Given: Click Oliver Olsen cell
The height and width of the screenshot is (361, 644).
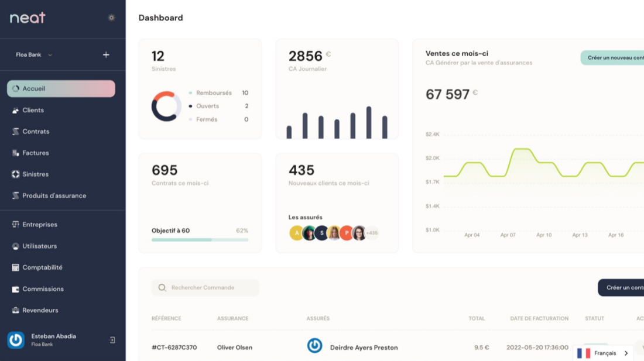Looking at the screenshot, I should pos(235,348).
